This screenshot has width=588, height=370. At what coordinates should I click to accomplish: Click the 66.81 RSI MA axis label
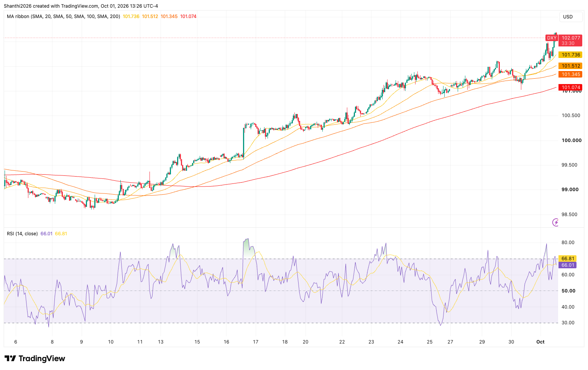[x=568, y=259]
